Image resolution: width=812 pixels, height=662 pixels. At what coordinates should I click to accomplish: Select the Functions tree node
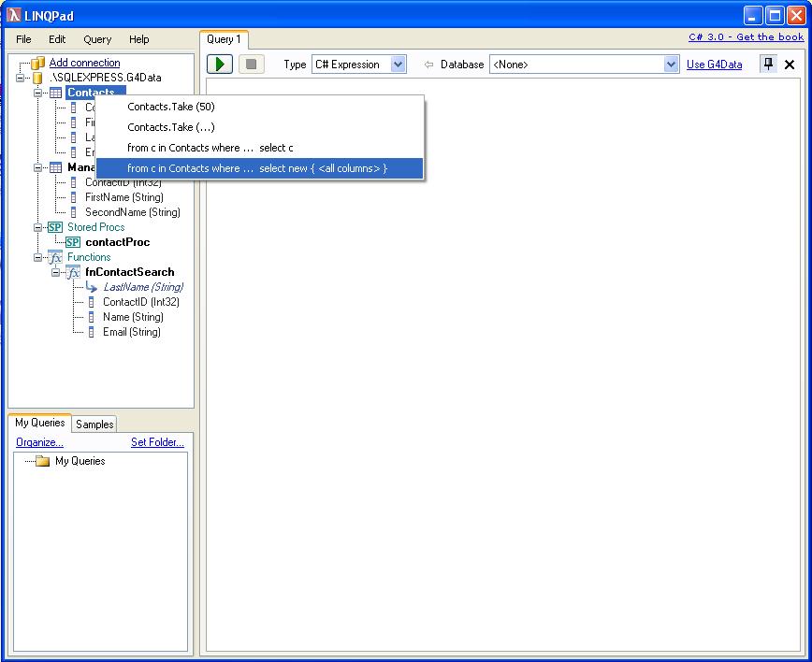[x=89, y=257]
